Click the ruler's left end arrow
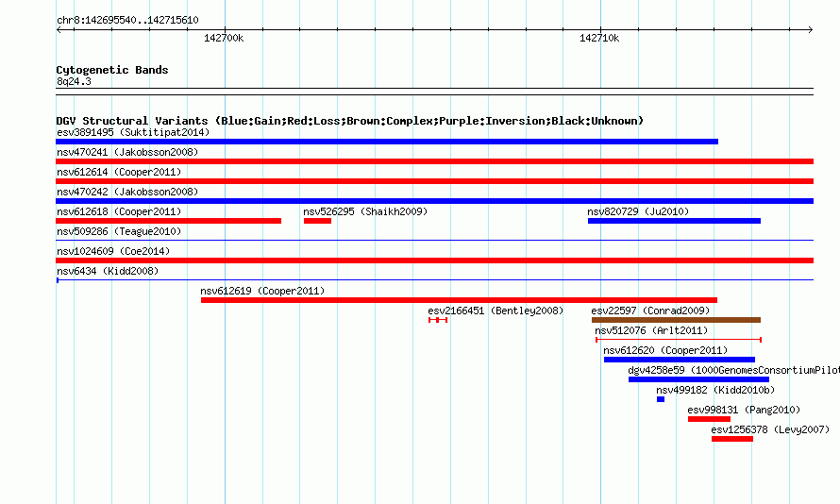Image resolution: width=840 pixels, height=504 pixels. 59,30
